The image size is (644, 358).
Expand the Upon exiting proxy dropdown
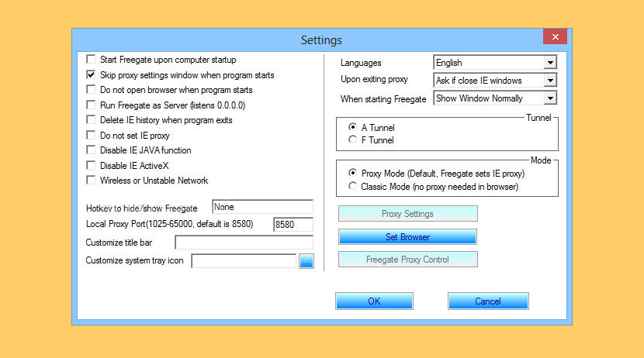(x=495, y=80)
